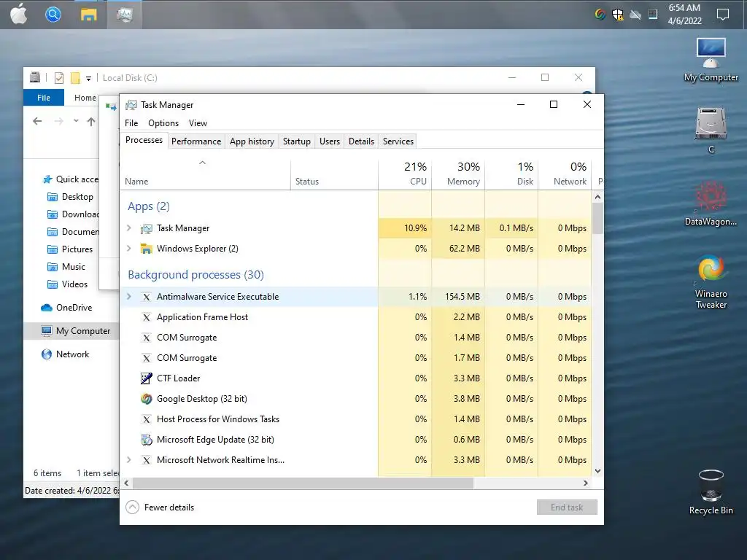Click the Antimalware Service Executable icon
The image size is (747, 560).
146,297
